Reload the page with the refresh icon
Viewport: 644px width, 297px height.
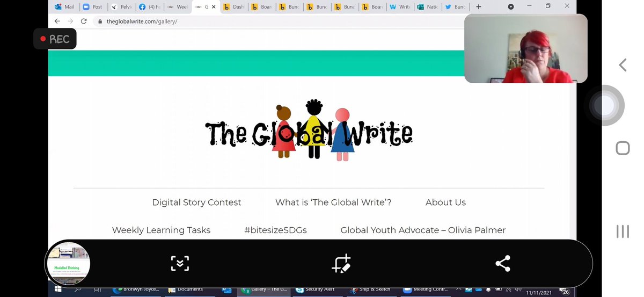tap(84, 21)
